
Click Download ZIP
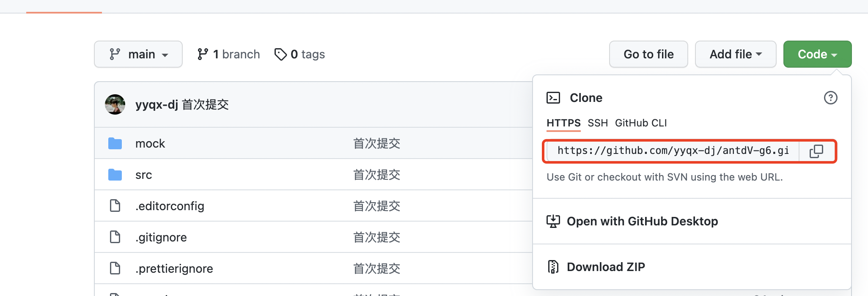tap(606, 267)
